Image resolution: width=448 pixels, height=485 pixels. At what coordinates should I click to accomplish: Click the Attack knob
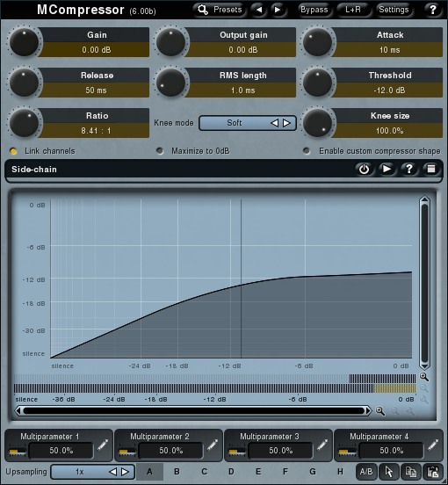[317, 42]
